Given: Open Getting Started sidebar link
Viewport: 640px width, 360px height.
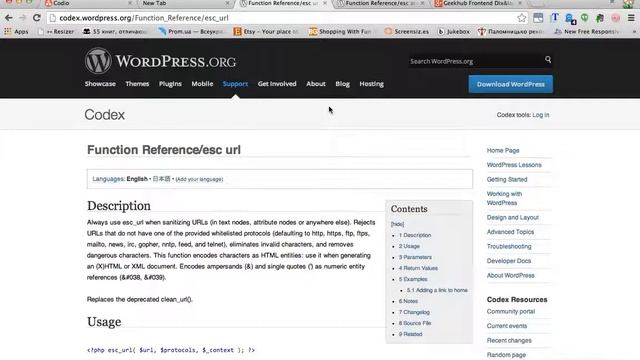Looking at the screenshot, I should coord(507,180).
